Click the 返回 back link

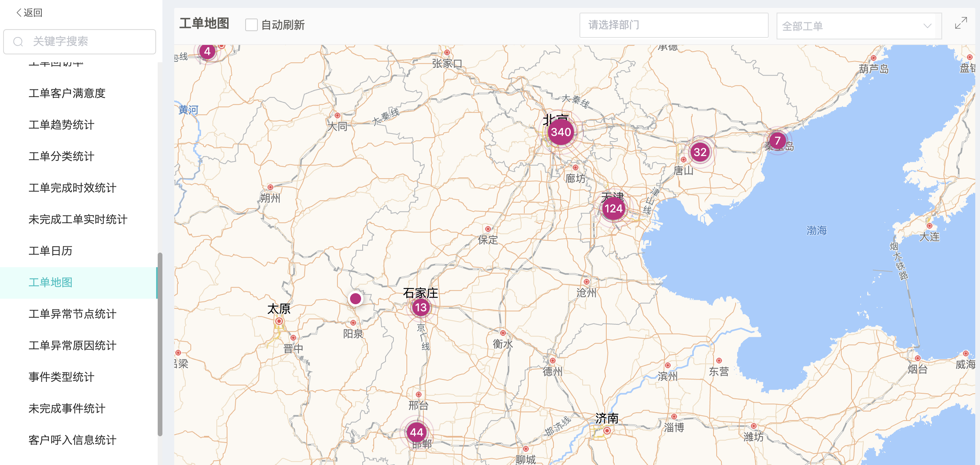point(29,13)
